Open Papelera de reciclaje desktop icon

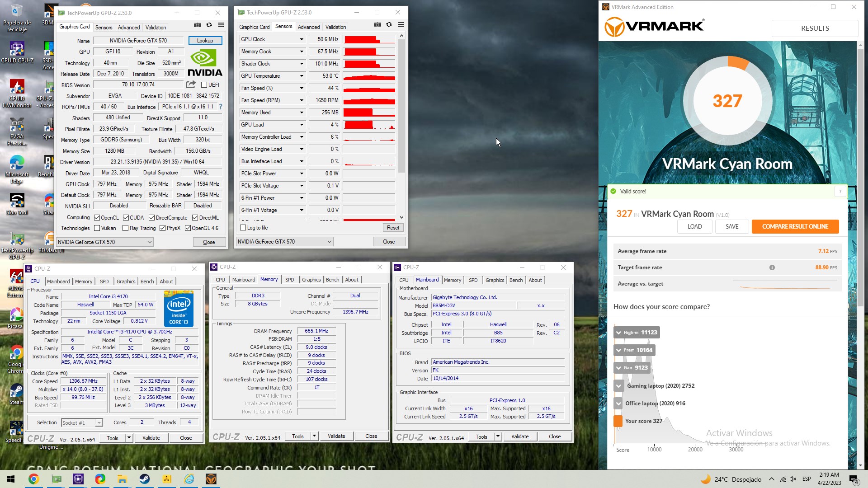coord(17,19)
